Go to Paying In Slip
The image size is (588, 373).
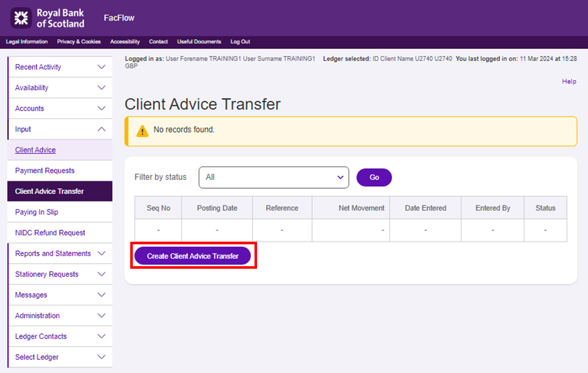click(x=36, y=212)
